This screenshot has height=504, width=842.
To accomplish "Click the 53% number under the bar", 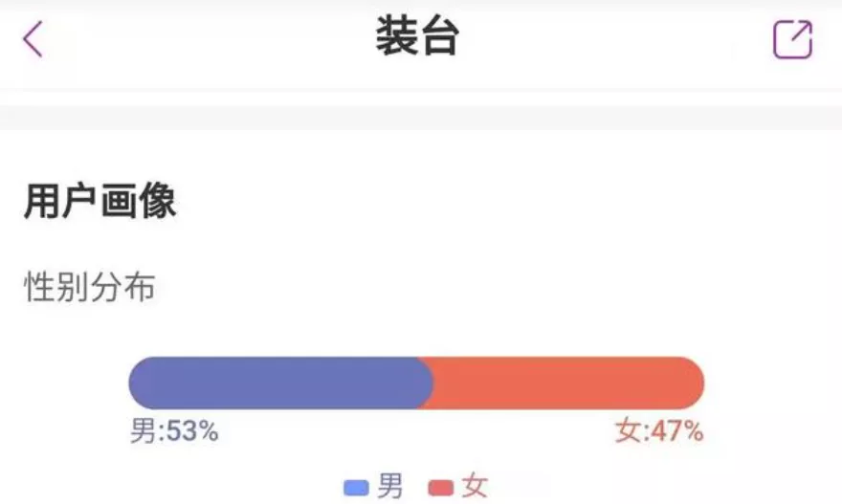I will click(x=192, y=432).
